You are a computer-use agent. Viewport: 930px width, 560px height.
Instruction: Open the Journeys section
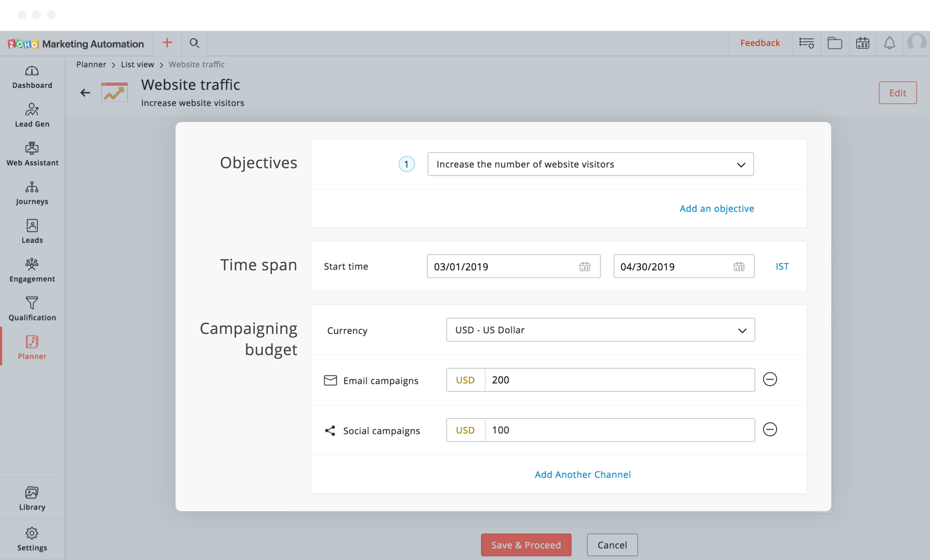coord(32,193)
